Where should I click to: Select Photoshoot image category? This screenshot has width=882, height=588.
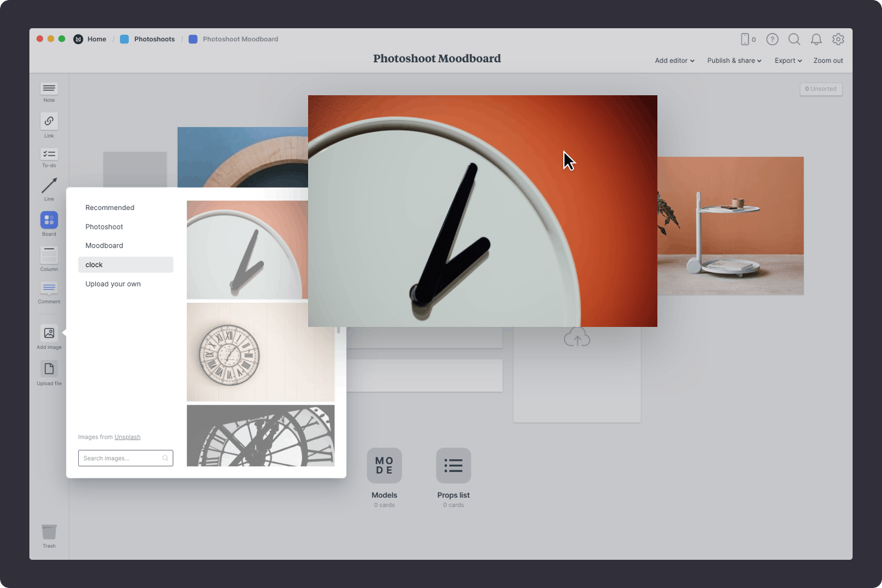coord(125,226)
